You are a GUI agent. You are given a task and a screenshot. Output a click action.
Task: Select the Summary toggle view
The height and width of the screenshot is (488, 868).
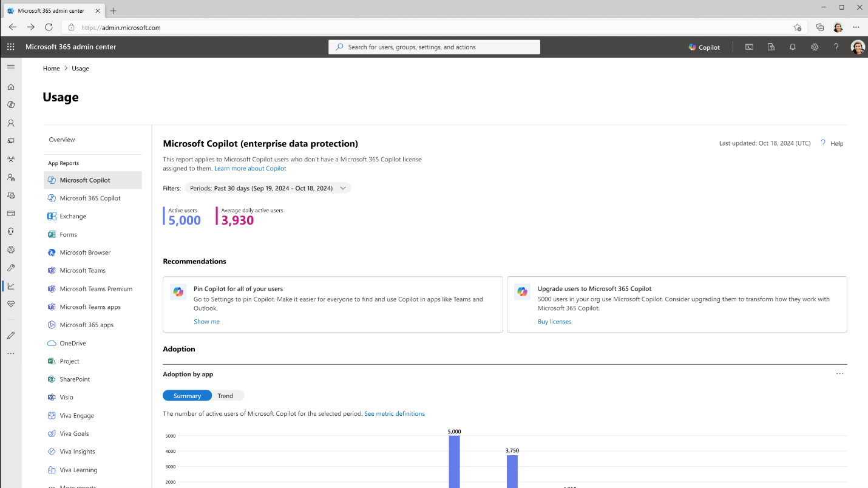pos(187,396)
